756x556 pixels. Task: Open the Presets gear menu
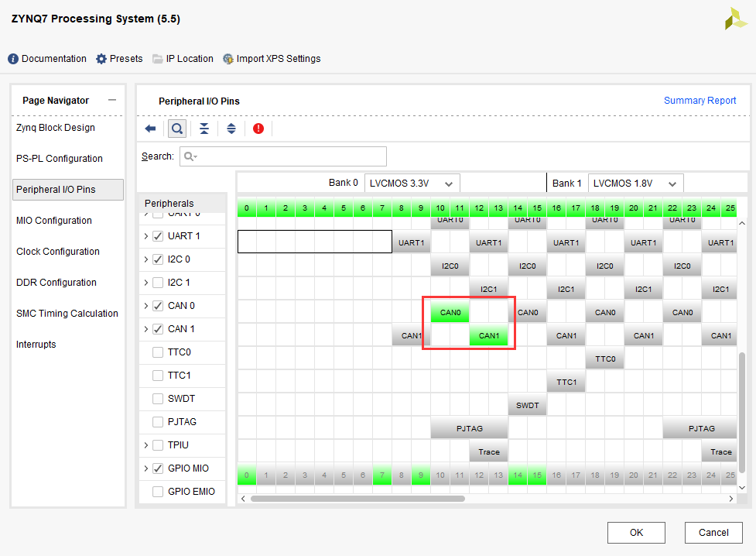(101, 59)
